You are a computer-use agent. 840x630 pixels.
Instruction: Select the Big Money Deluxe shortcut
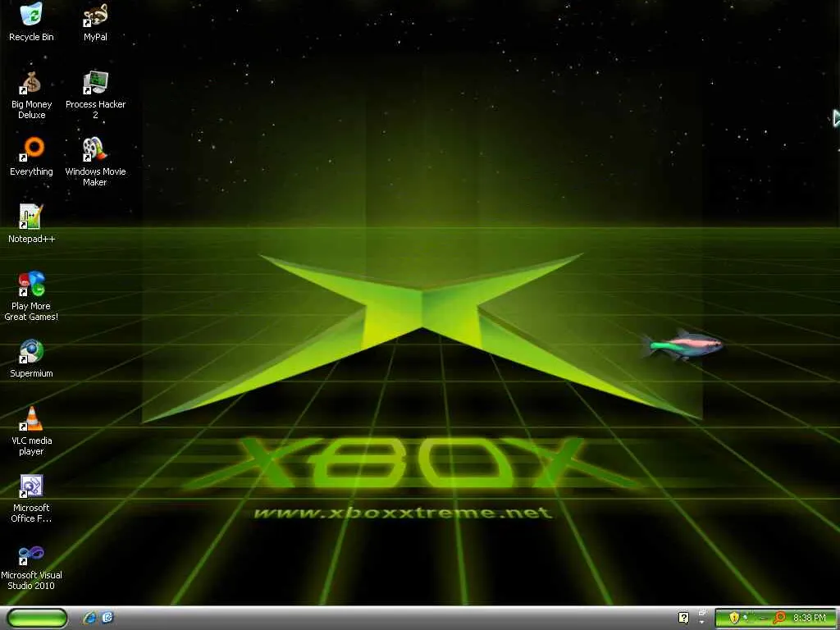[31, 95]
